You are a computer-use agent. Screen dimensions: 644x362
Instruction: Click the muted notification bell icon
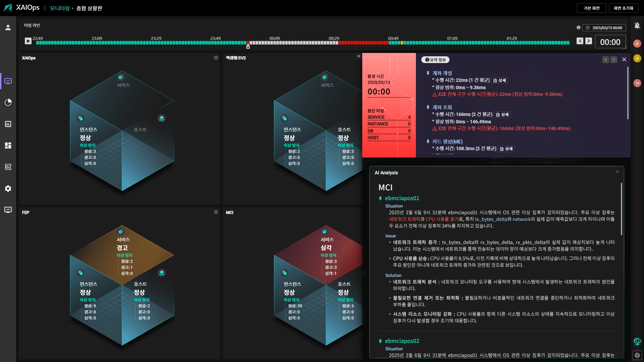637,25
